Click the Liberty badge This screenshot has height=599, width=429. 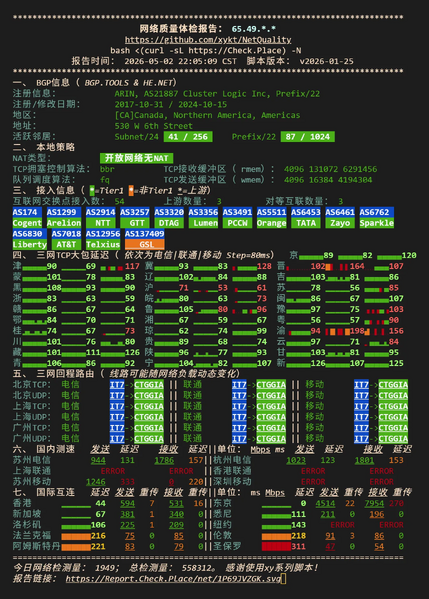30,244
